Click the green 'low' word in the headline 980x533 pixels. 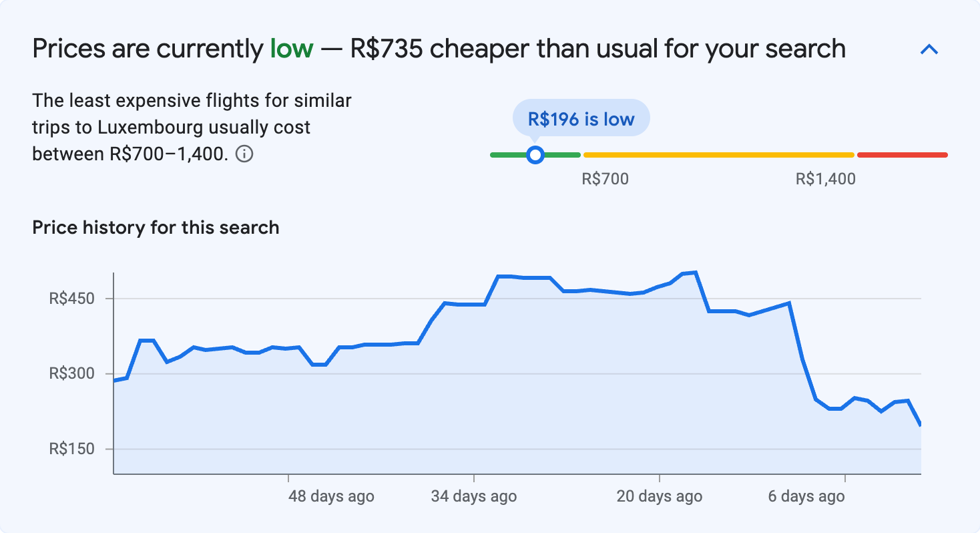click(292, 48)
